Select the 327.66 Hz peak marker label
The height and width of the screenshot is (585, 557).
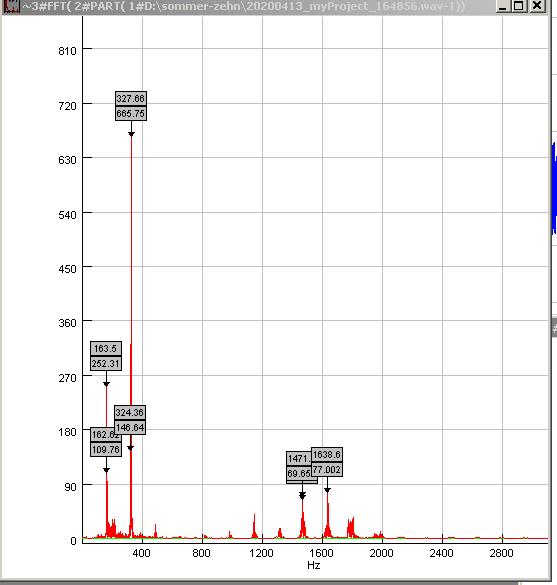[131, 98]
